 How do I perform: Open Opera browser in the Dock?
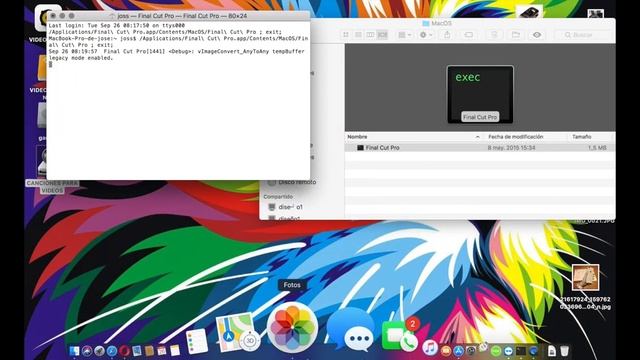124,351
